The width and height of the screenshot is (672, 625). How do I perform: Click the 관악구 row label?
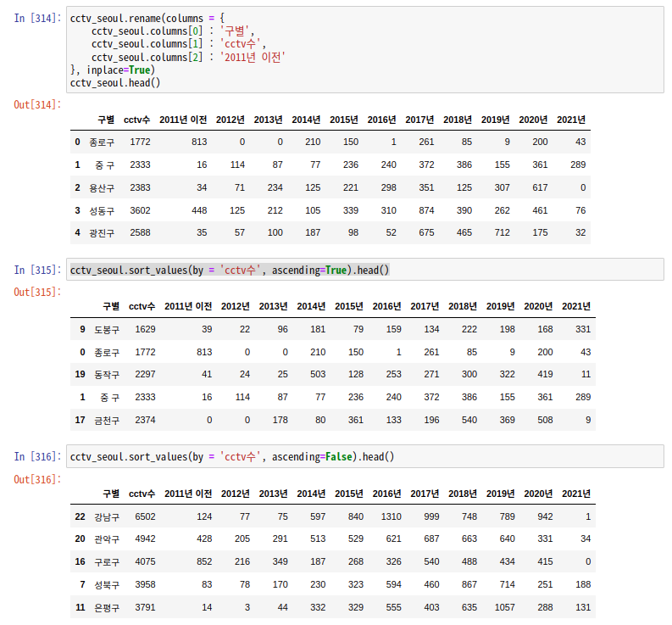point(107,539)
